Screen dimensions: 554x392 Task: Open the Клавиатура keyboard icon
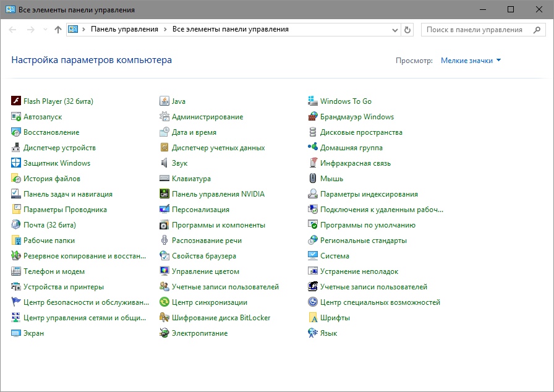tap(164, 178)
